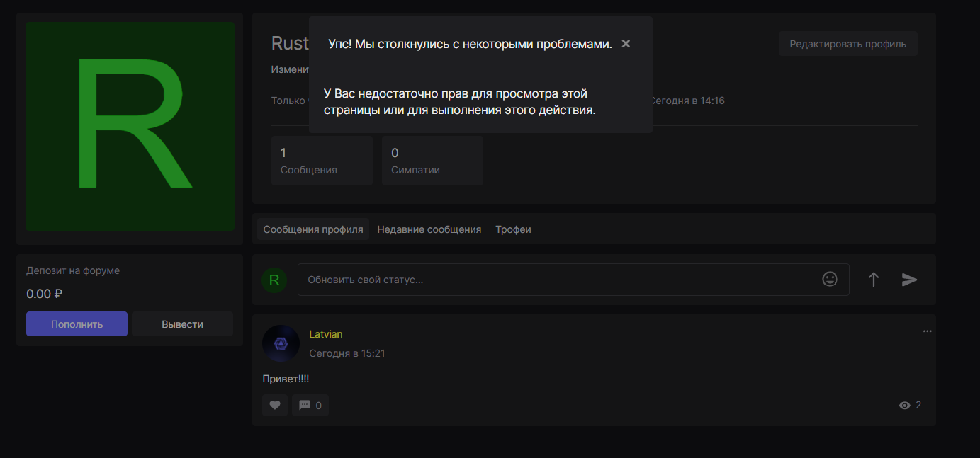Click the blue Пополнить deposit button
This screenshot has height=458, width=980.
coord(77,324)
